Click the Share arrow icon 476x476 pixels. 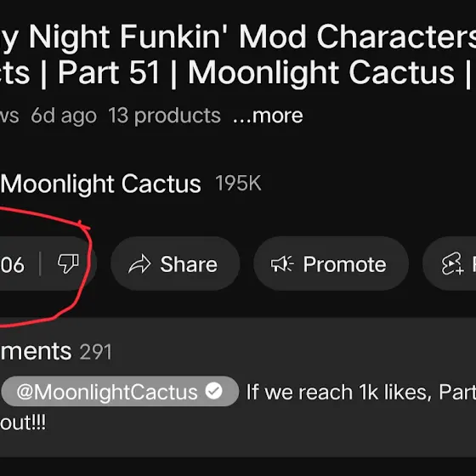[x=139, y=264]
